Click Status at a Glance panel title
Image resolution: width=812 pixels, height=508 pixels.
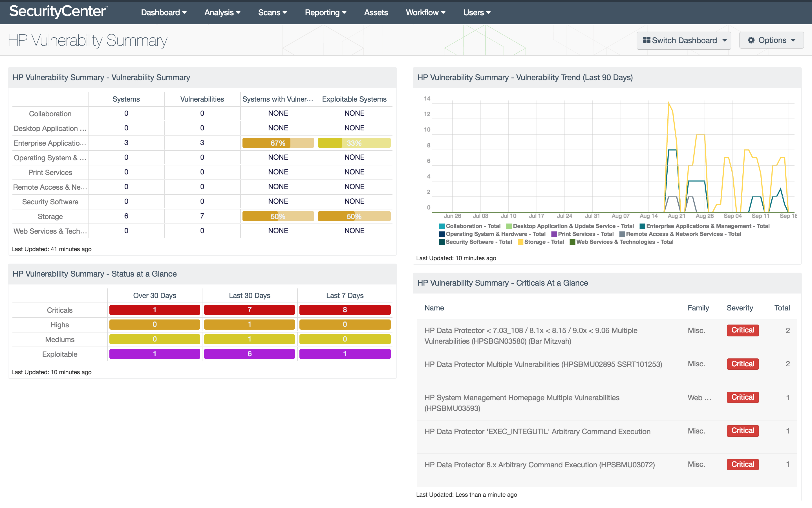pyautogui.click(x=95, y=274)
